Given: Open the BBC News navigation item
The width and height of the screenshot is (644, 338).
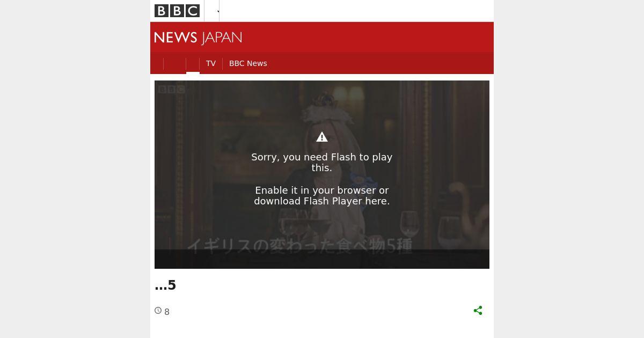Looking at the screenshot, I should click(248, 63).
